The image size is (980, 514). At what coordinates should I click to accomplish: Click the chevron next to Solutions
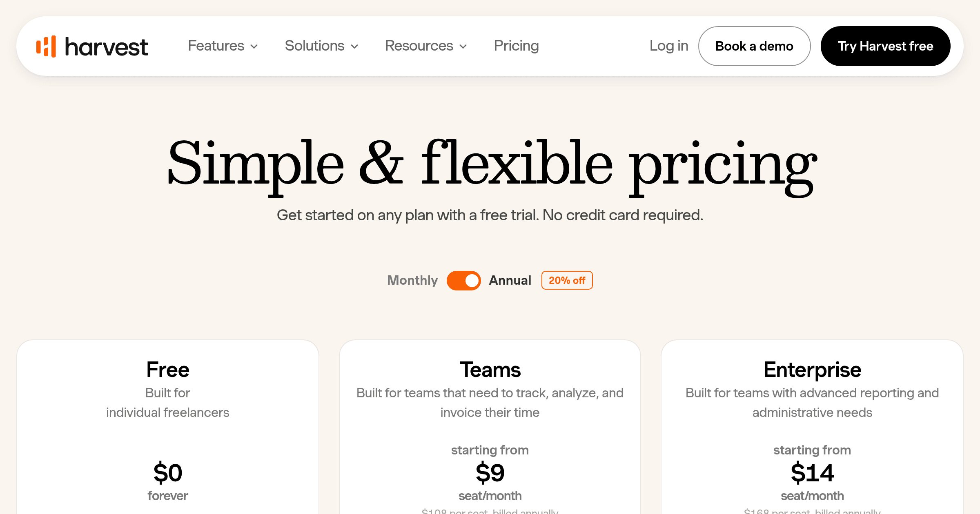click(x=354, y=47)
